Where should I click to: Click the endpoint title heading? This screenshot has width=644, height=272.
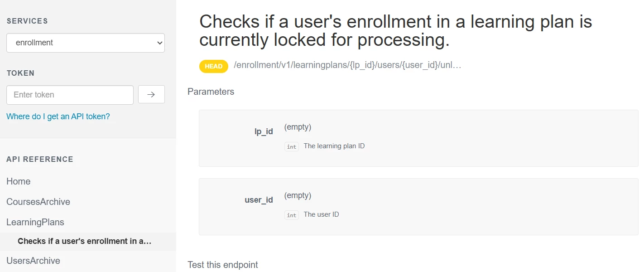click(x=395, y=31)
